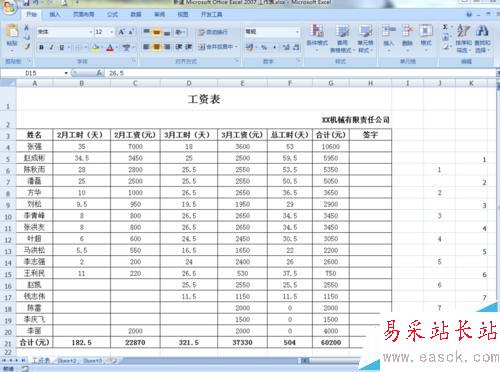
Task: Click the AutoSum sigma icon
Action: tap(445, 27)
